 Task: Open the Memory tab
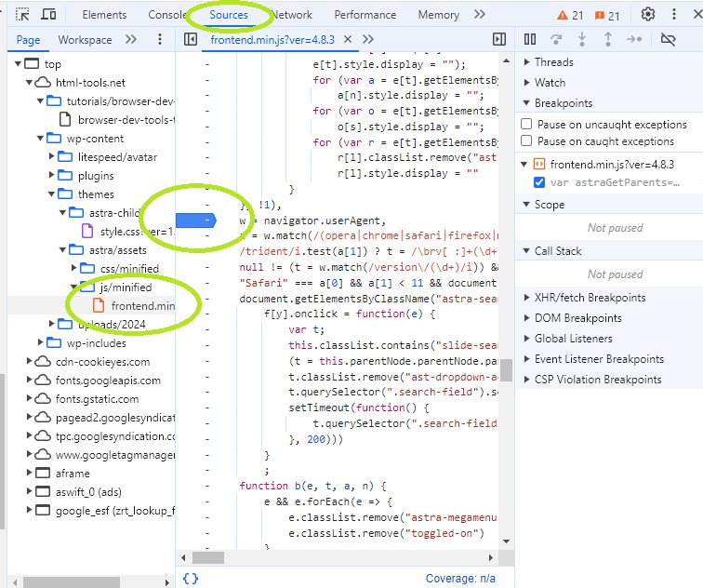tap(439, 15)
